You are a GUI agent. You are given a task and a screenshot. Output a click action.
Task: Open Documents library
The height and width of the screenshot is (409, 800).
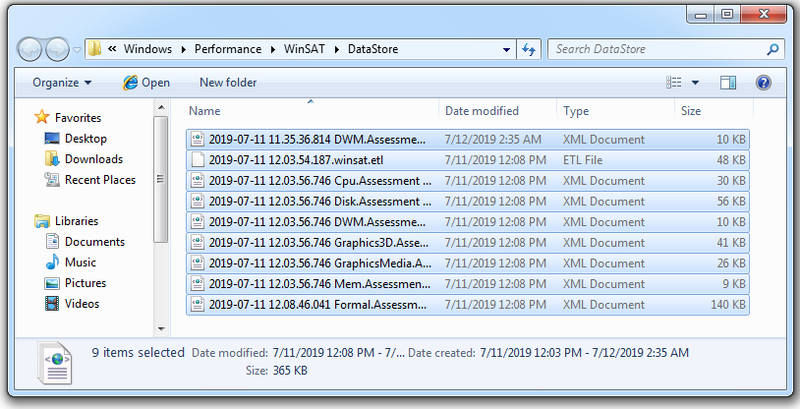click(x=94, y=242)
